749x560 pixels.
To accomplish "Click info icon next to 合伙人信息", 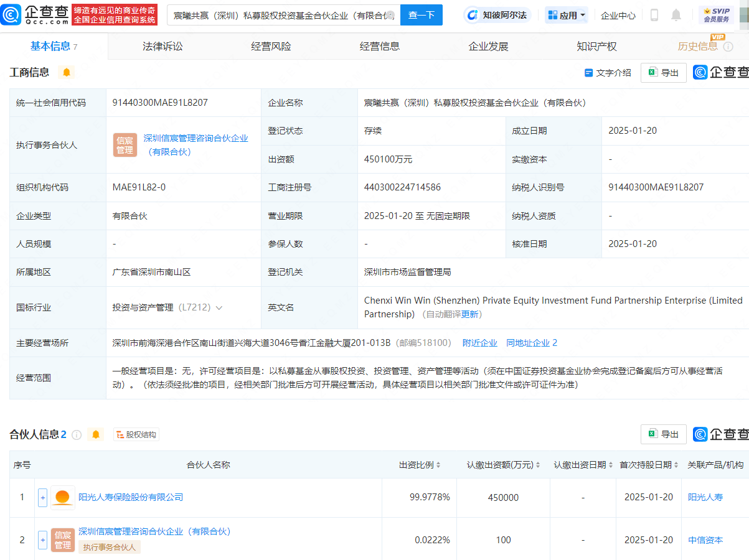I will click(x=77, y=435).
